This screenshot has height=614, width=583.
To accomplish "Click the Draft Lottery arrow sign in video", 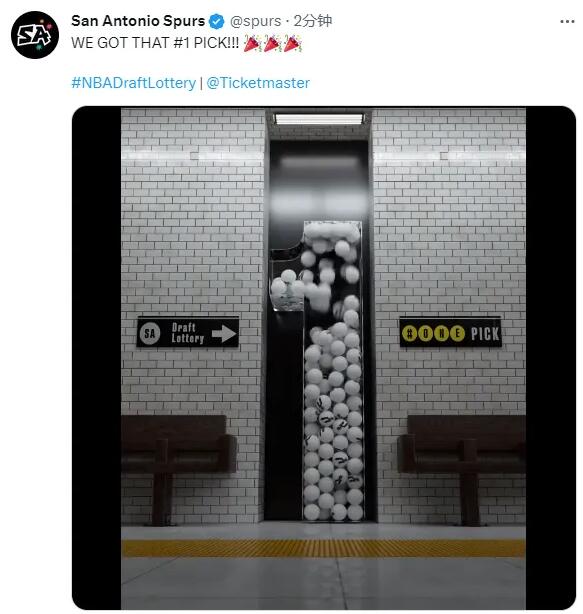I will (188, 333).
